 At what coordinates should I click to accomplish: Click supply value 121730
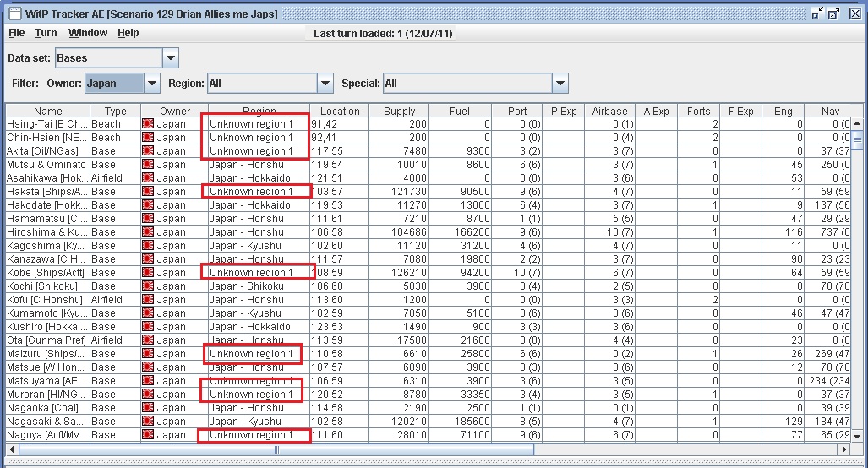(x=399, y=192)
